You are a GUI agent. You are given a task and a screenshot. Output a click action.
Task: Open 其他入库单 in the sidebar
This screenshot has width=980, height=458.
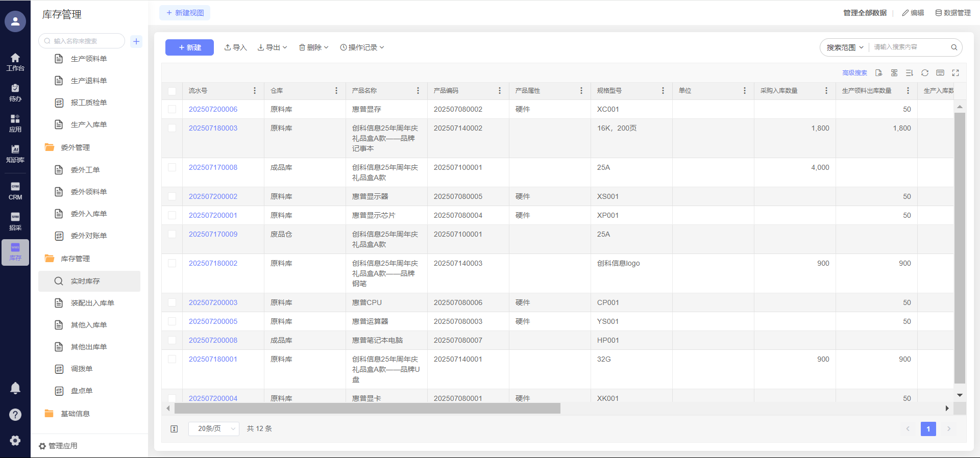click(x=89, y=325)
